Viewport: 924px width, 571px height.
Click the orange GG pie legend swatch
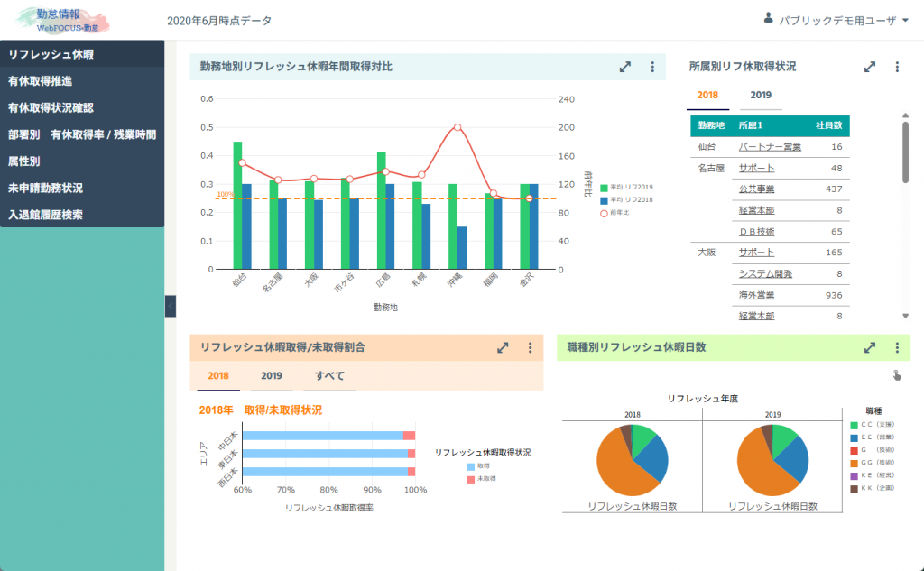[x=854, y=462]
